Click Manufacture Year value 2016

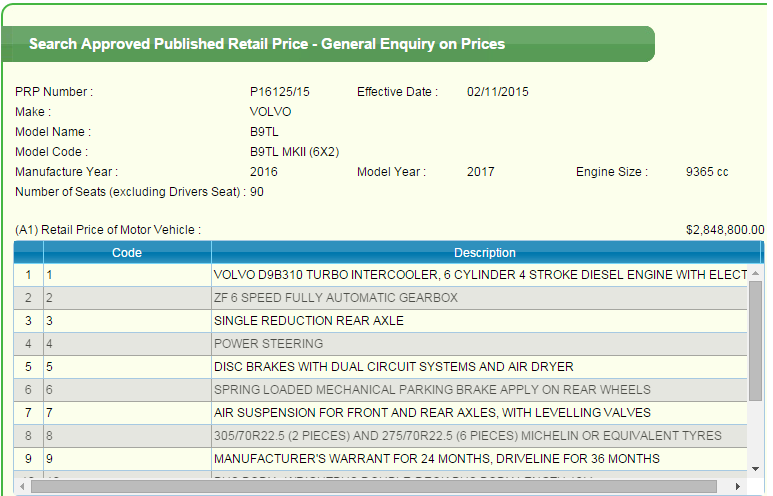click(x=264, y=172)
